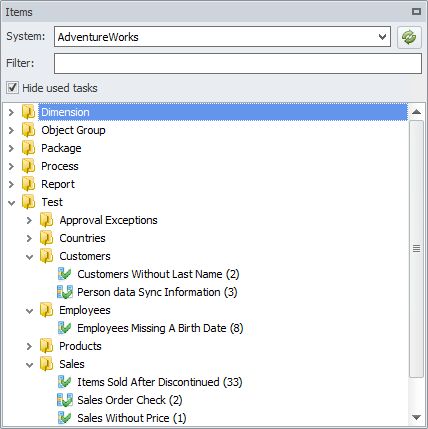
Task: Select the Approval Exceptions folder
Action: pos(108,220)
